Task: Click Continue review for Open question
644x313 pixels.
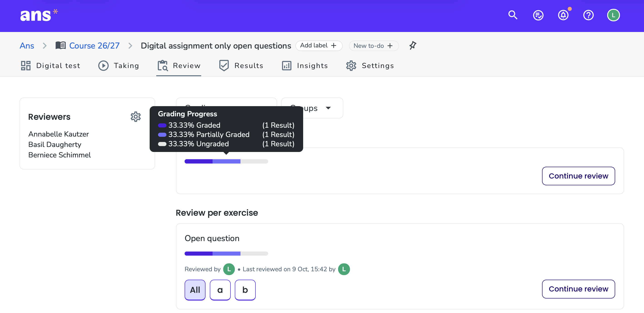Action: coord(578,289)
